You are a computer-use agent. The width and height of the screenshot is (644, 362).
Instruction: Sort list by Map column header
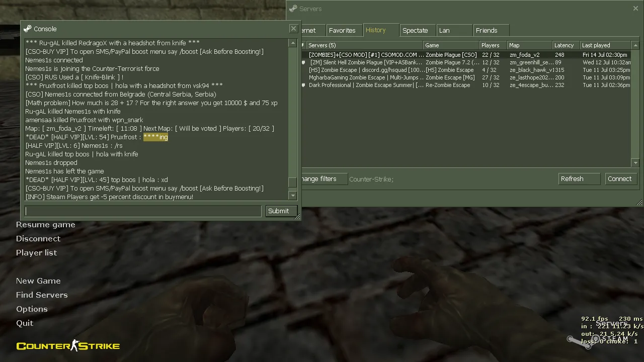click(x=530, y=45)
